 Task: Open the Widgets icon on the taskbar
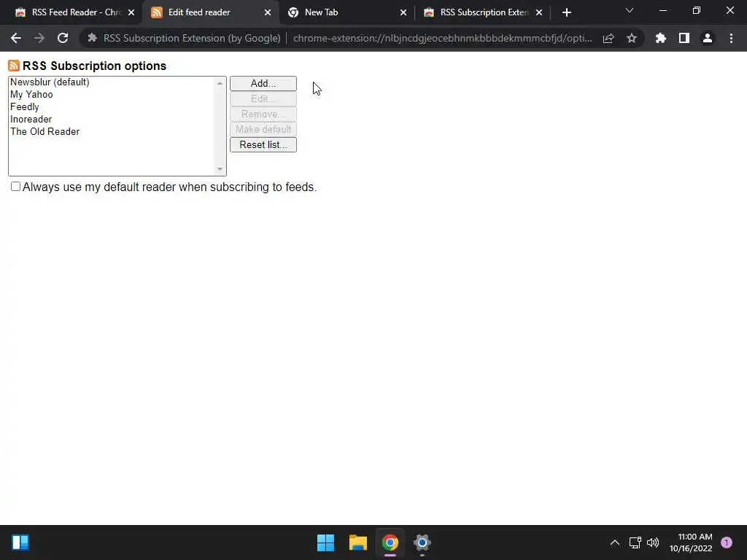(x=20, y=542)
